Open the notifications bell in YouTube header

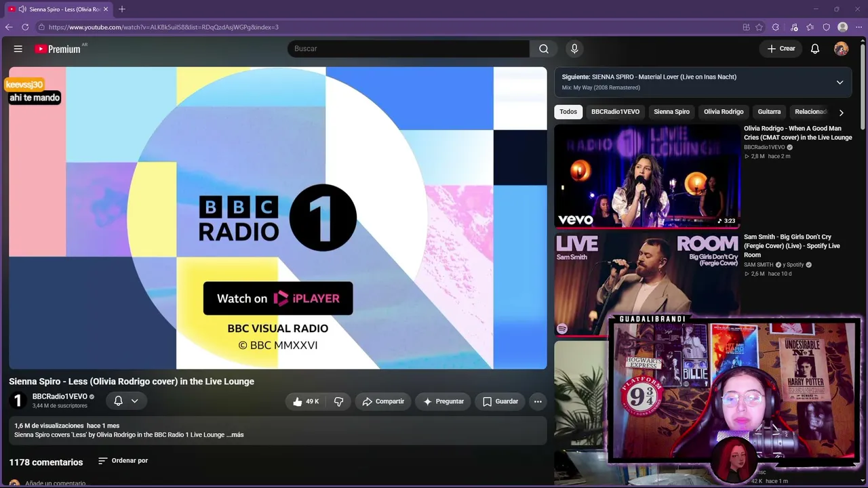[815, 49]
